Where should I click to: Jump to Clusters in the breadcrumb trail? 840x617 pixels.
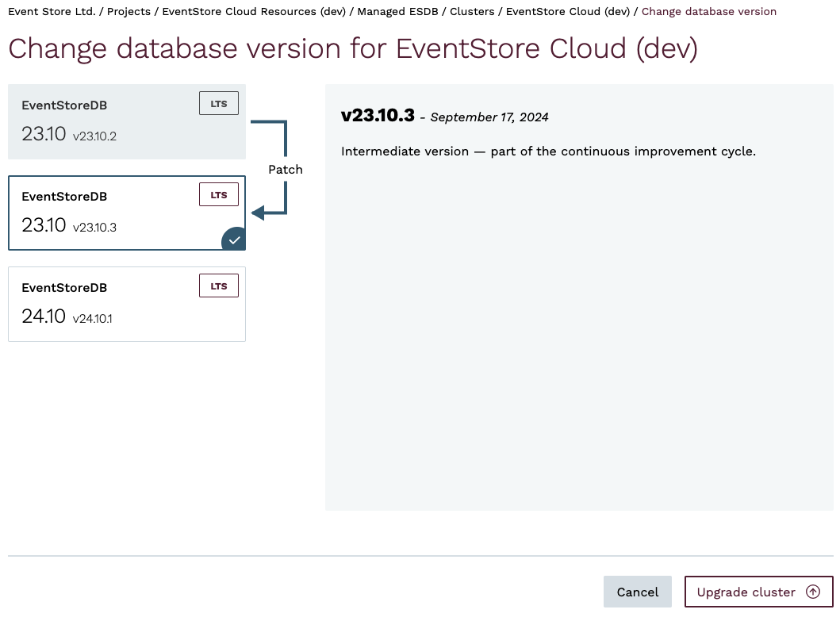472,12
